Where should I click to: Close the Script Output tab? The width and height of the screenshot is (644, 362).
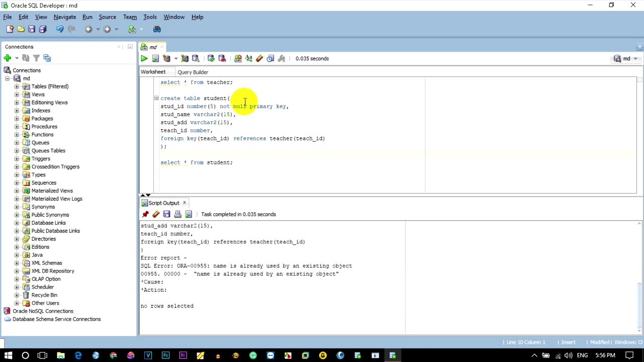point(184,203)
